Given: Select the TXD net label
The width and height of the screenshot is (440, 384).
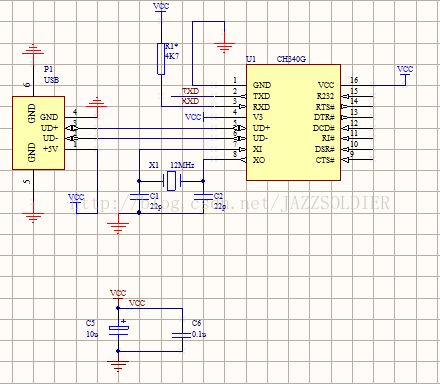Looking at the screenshot, I should (190, 91).
